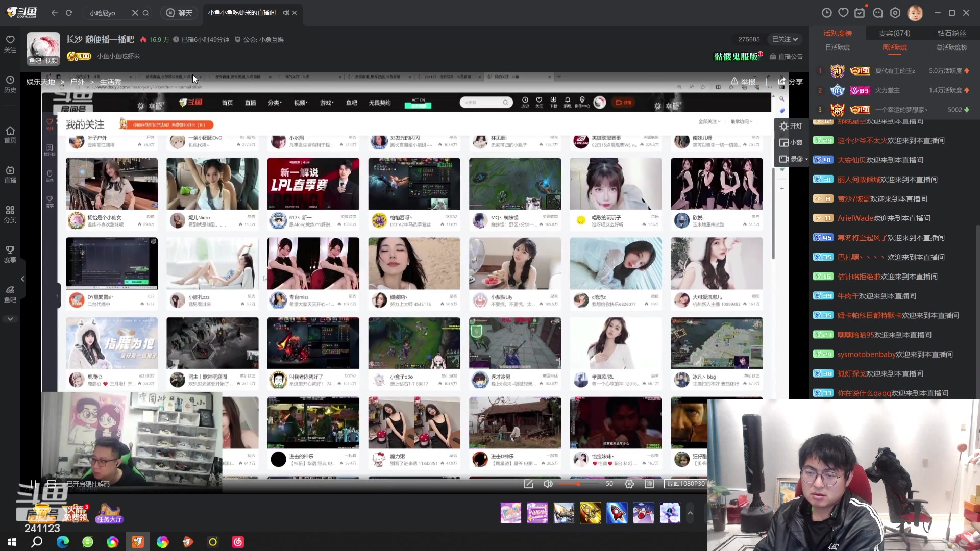Expand the 录像 recording dropdown arrow
980x551 pixels.
tap(805, 159)
